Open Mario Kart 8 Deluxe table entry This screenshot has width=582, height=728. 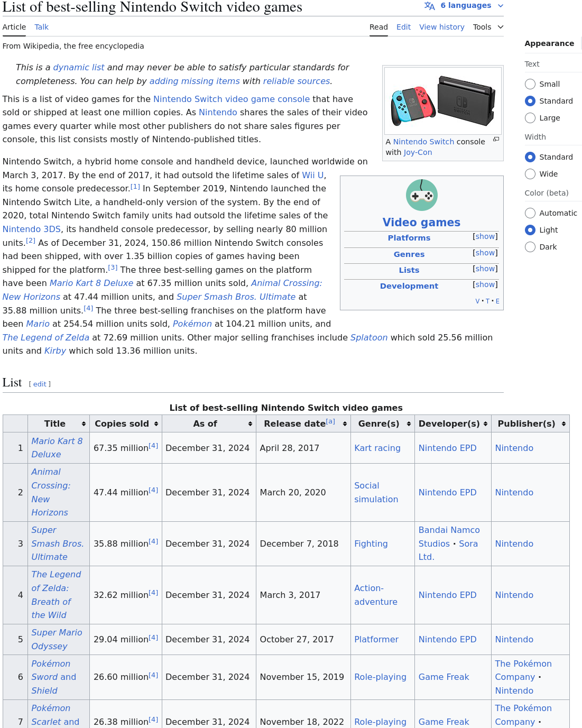coord(57,448)
